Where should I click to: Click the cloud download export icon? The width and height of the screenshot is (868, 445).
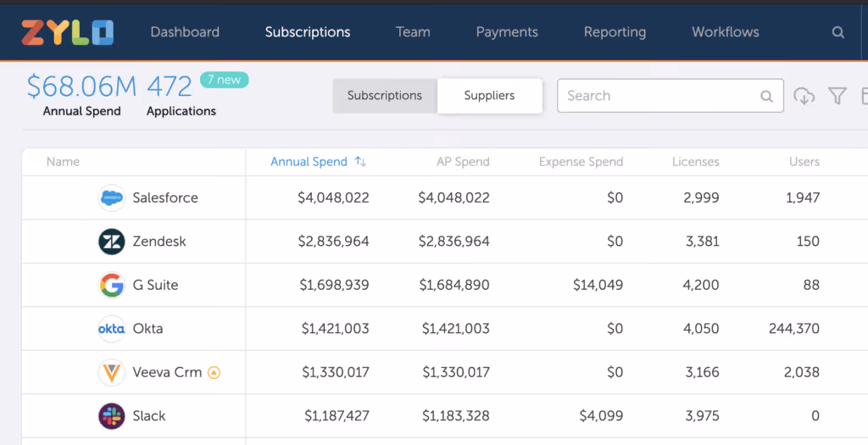click(x=804, y=96)
